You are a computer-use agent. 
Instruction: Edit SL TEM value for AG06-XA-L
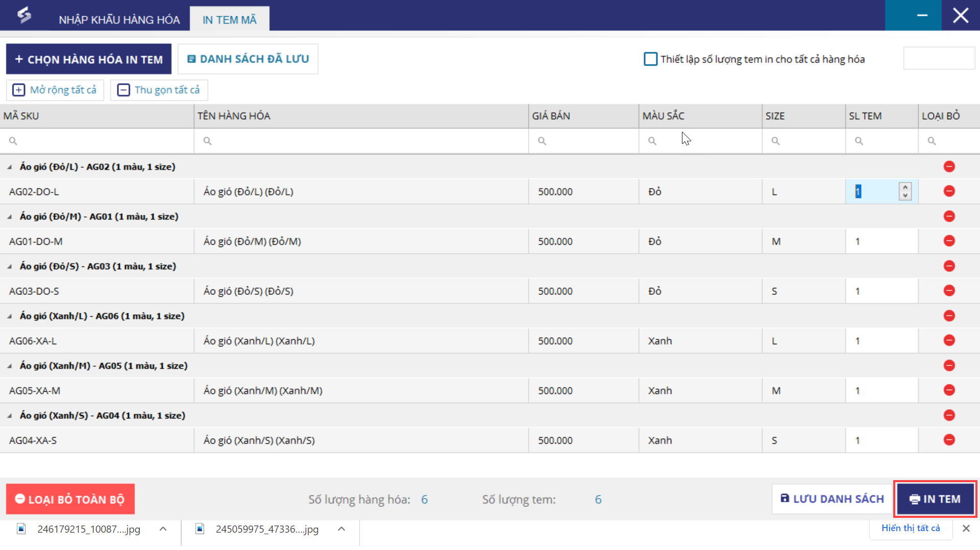click(x=882, y=341)
